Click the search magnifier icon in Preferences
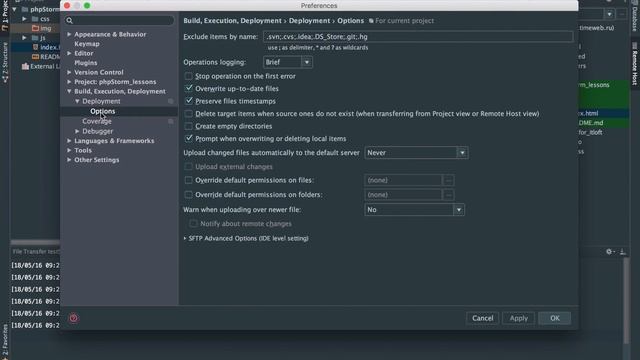640x360 pixels. (69, 20)
